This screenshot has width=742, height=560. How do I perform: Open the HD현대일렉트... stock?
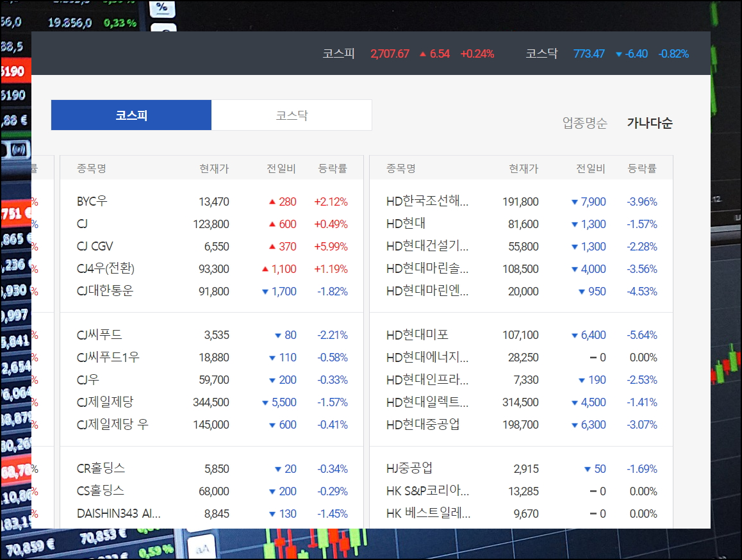(x=427, y=402)
